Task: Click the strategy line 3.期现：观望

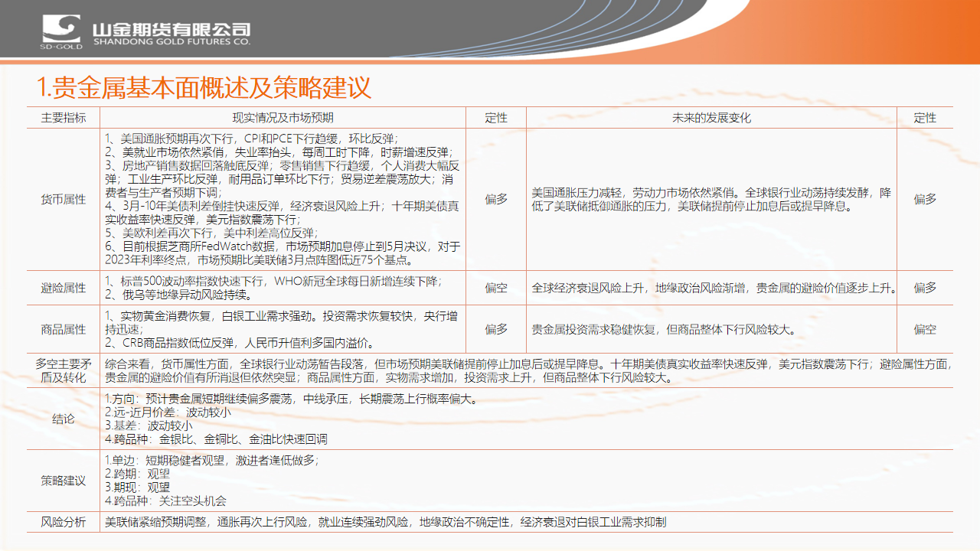Action: click(137, 487)
